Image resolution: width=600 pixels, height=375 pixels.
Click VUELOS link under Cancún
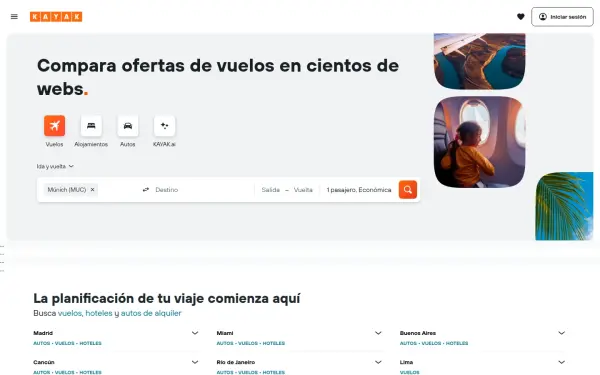(x=65, y=372)
